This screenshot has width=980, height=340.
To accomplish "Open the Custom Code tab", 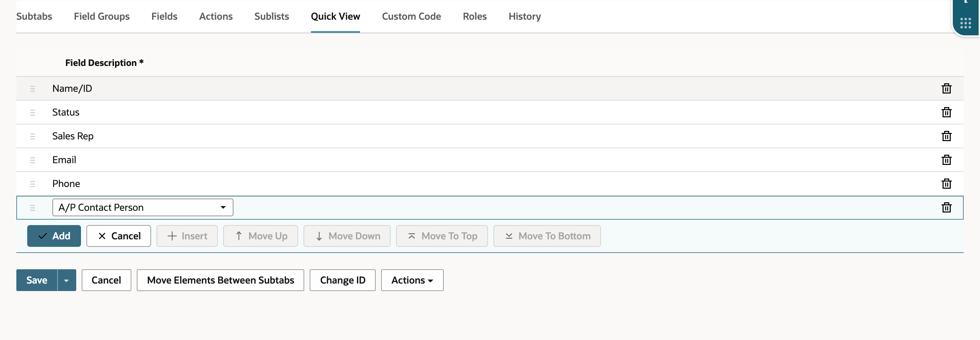I will [x=411, y=16].
